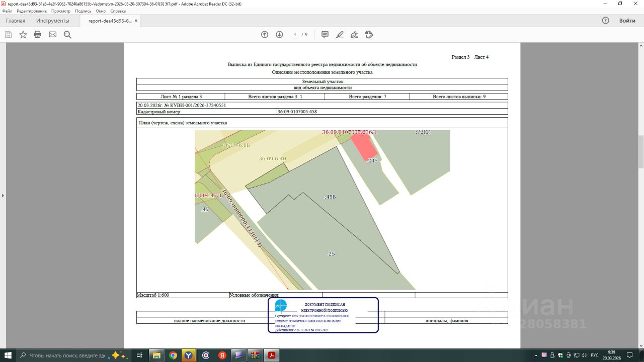This screenshot has width=644, height=362.
Task: Click the Всего разделов: 7 cell
Action: pos(367,97)
